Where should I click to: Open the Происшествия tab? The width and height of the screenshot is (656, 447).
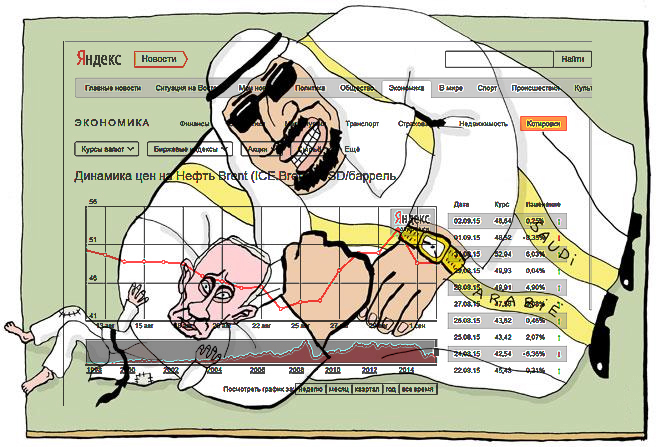(x=536, y=88)
